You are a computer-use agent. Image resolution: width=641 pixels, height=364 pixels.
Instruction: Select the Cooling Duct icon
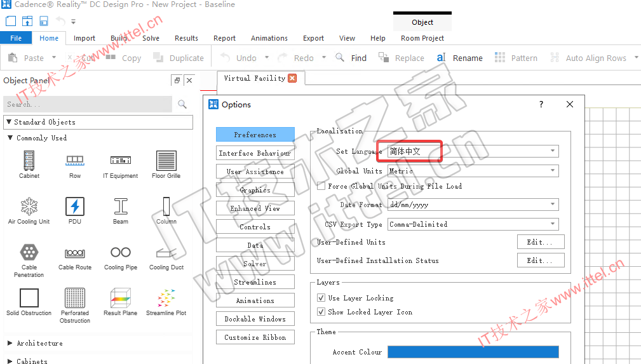point(166,253)
